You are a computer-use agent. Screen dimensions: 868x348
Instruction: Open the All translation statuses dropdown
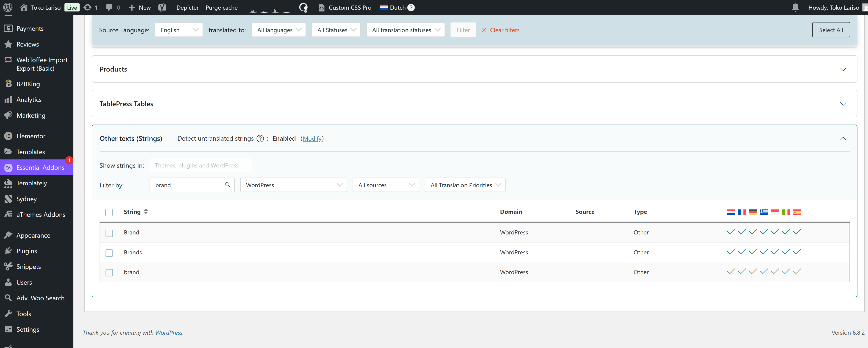click(405, 30)
